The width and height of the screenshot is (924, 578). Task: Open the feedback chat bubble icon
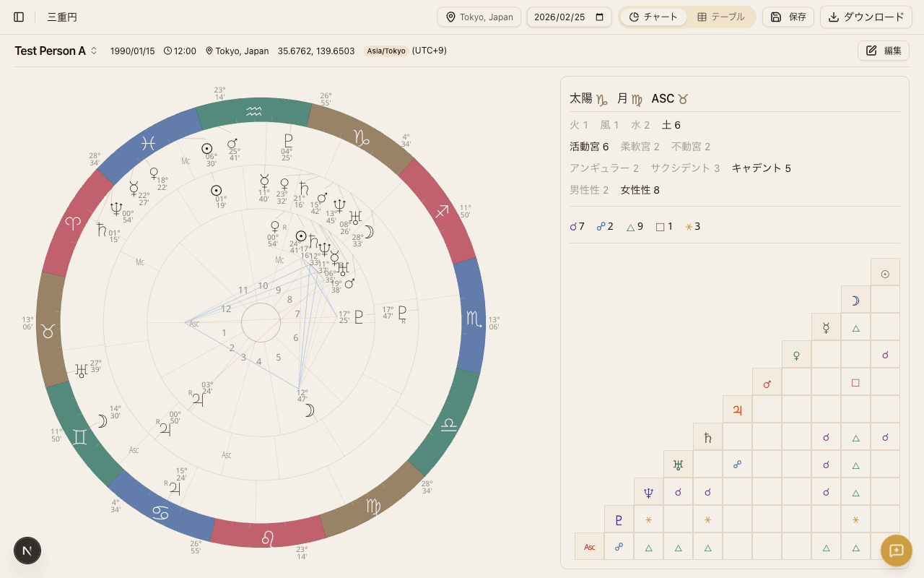point(896,551)
